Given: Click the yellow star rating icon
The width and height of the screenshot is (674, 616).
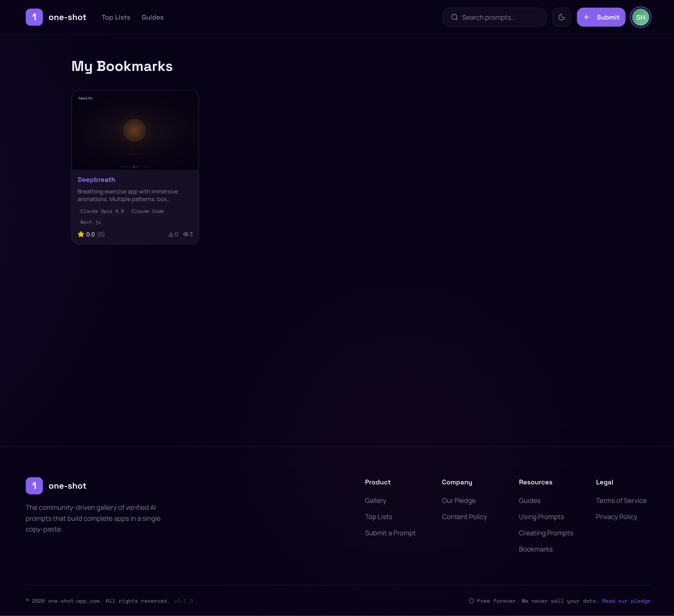Looking at the screenshot, I should tap(81, 234).
